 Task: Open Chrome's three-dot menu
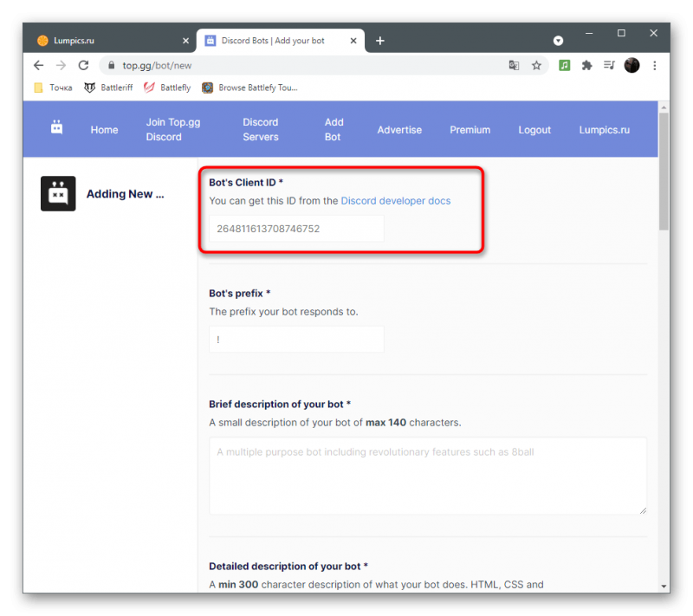click(655, 65)
